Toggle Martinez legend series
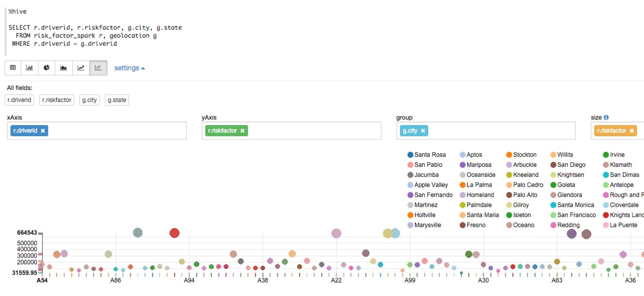The image size is (644, 296). click(x=423, y=205)
